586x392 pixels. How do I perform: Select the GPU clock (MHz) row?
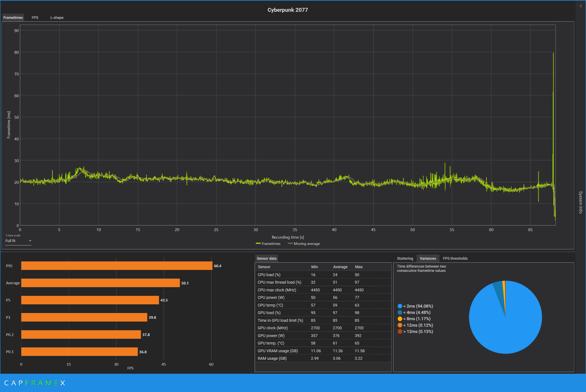(x=323, y=328)
